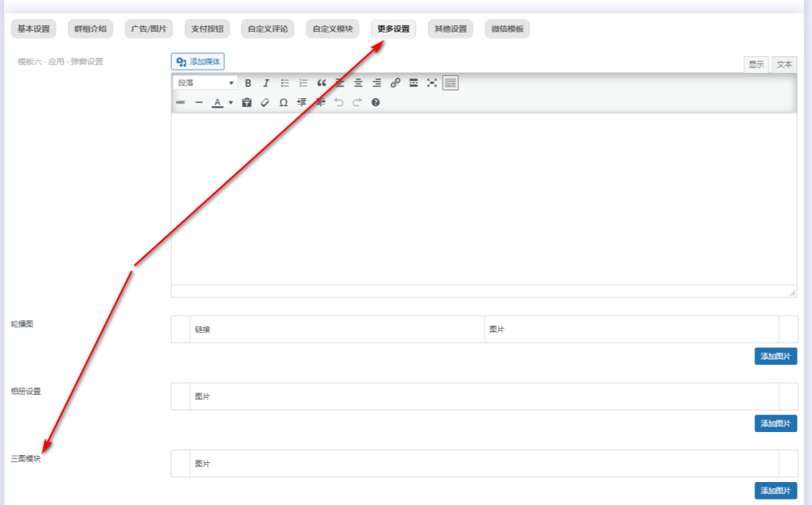Viewport: 812px width, 505px height.
Task: Click the insert link icon
Action: tap(395, 82)
